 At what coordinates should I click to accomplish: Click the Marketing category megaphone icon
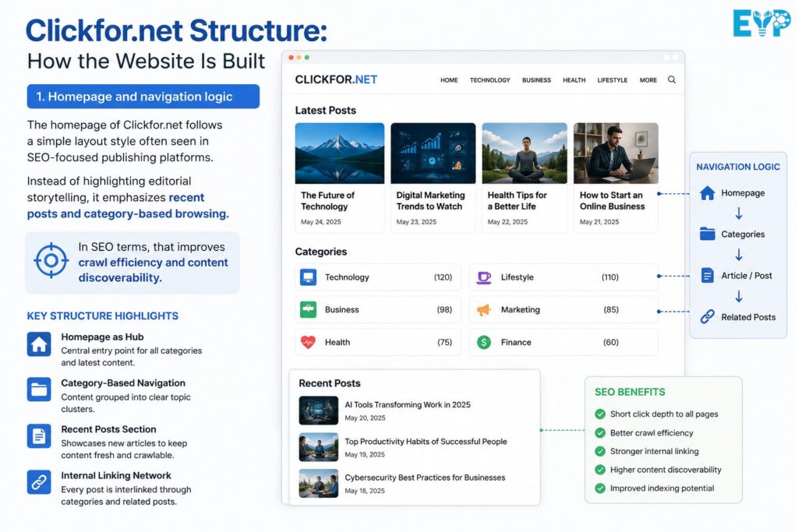coord(483,310)
